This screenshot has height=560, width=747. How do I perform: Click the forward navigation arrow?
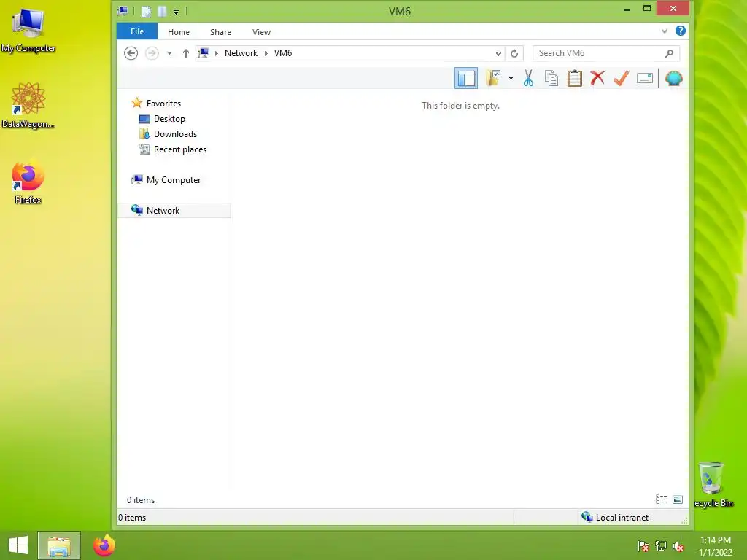(152, 52)
